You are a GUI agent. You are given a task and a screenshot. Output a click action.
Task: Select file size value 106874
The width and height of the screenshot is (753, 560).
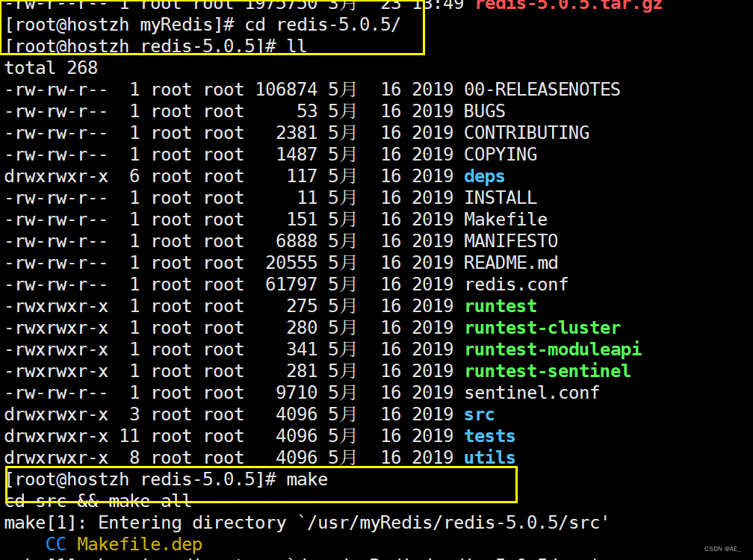286,90
